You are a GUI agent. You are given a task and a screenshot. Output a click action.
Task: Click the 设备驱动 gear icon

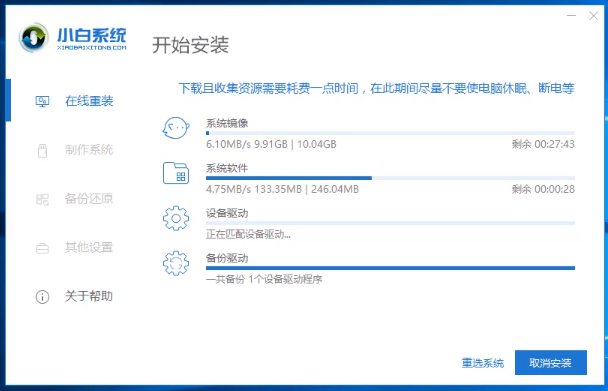(176, 218)
